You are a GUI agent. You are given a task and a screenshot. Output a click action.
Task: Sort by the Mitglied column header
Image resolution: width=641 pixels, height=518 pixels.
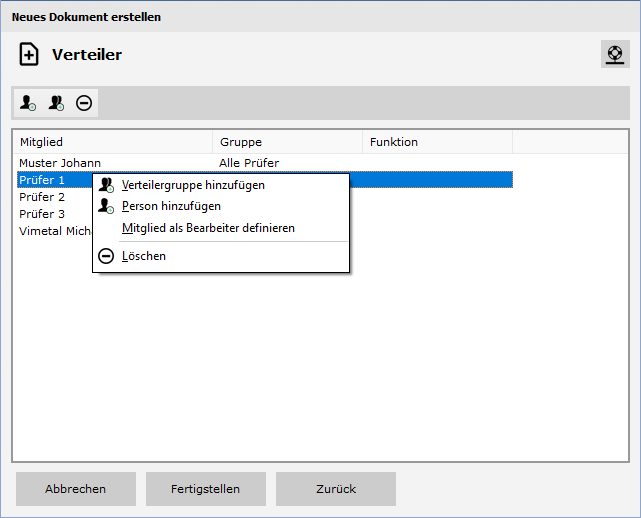tap(112, 142)
